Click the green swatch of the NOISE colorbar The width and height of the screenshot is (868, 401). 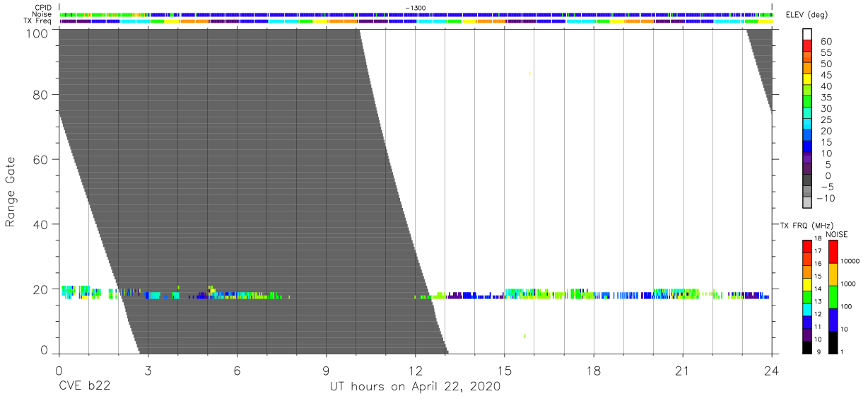(x=832, y=297)
